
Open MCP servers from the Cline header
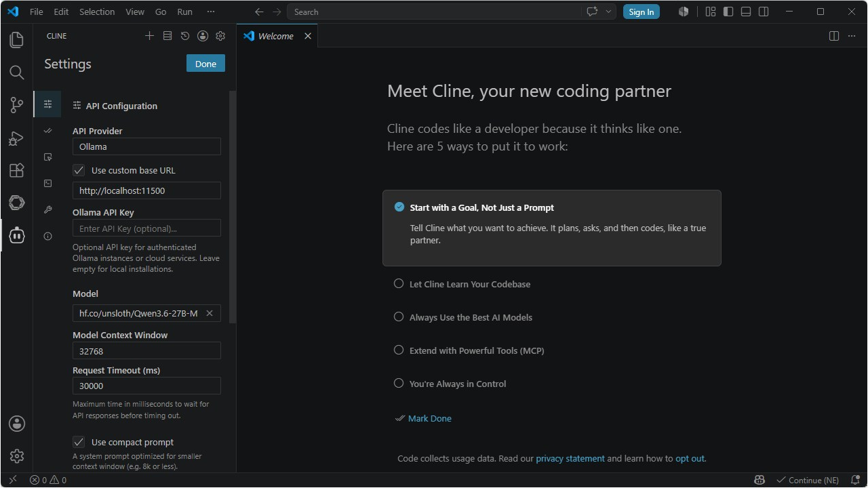click(167, 36)
